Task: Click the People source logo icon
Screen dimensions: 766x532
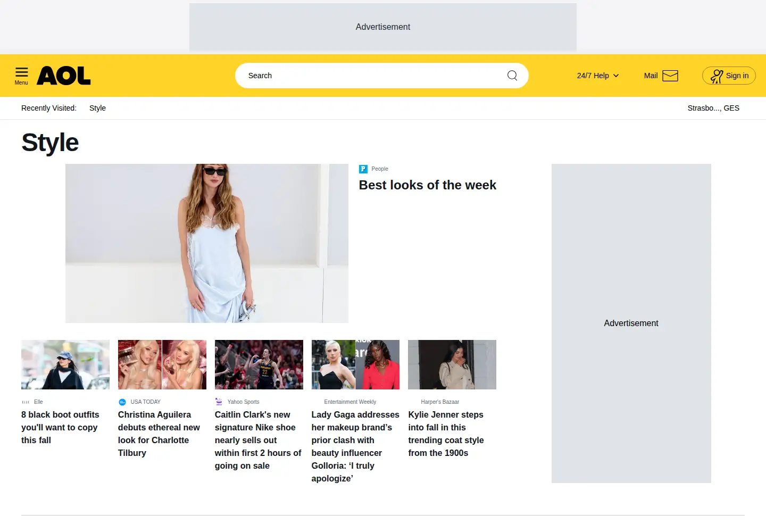Action: 363,169
